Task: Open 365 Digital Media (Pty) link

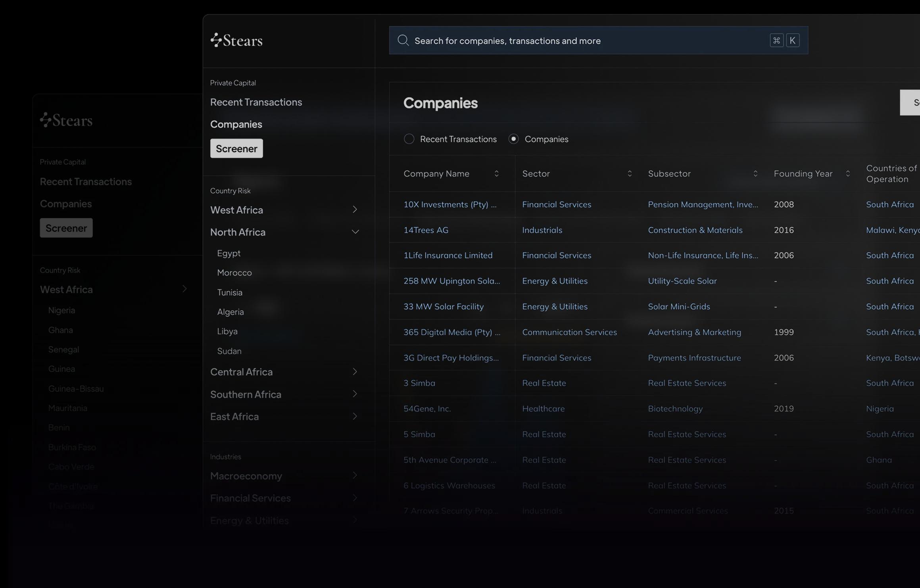Action: pos(452,332)
